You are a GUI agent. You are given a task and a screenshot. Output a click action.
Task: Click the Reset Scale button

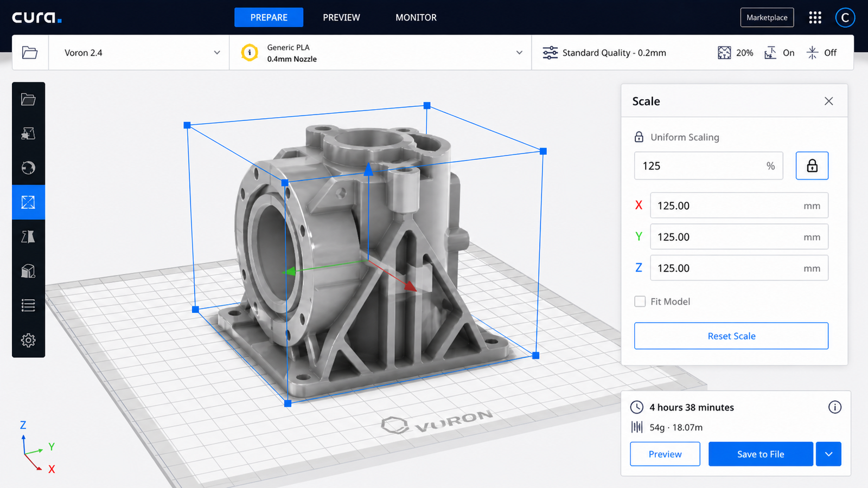point(731,336)
